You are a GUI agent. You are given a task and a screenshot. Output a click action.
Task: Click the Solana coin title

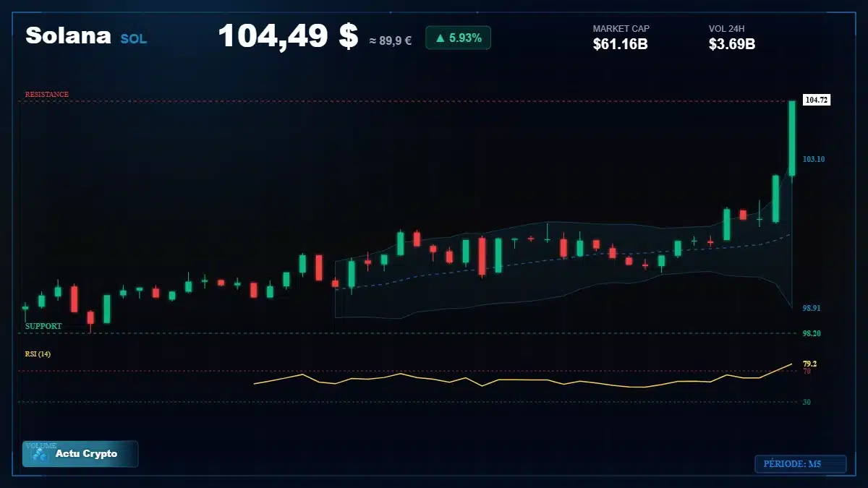tap(68, 35)
